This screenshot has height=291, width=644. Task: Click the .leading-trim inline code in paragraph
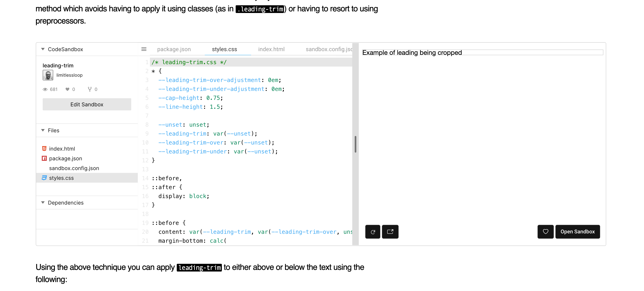260,9
